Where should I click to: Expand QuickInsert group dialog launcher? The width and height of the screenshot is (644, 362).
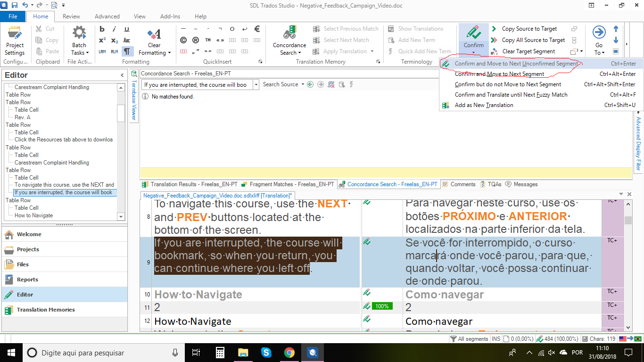coord(260,62)
